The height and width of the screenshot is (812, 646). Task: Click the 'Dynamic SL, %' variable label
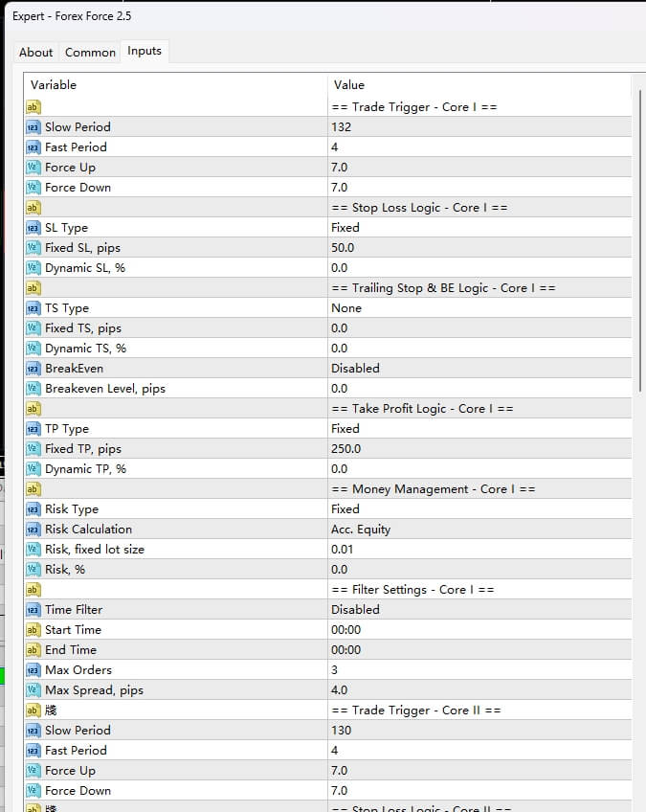click(85, 268)
